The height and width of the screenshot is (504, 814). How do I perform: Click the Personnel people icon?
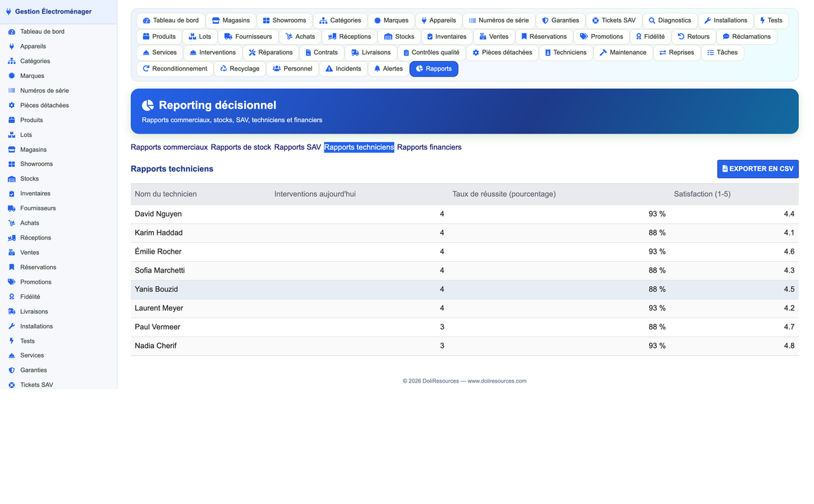click(x=277, y=69)
